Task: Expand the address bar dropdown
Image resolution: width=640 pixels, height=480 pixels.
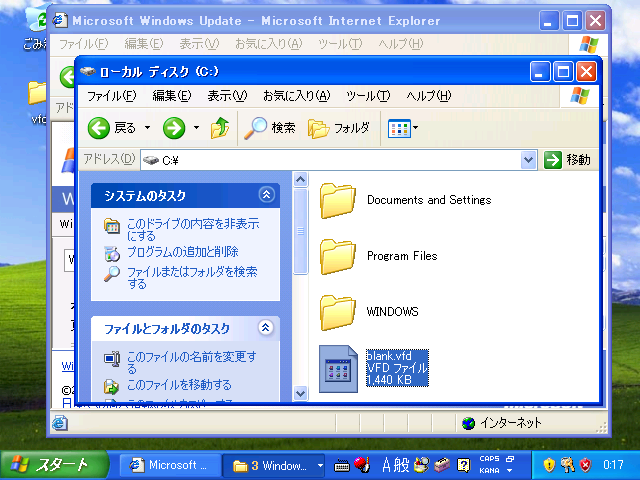Action: coord(528,160)
